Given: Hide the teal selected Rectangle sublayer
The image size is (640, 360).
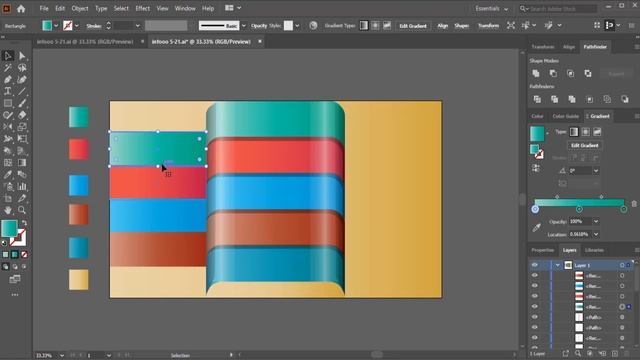Looking at the screenshot, I should [535, 307].
